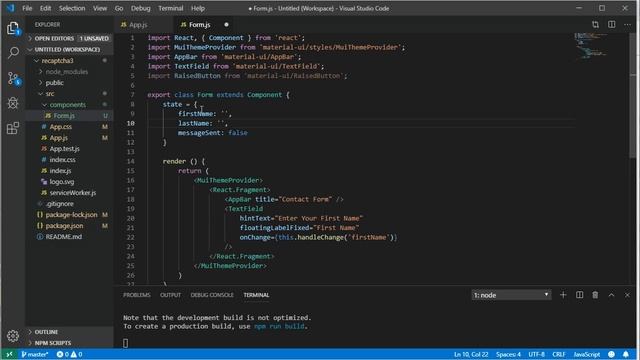Open the Go menu

[119, 8]
